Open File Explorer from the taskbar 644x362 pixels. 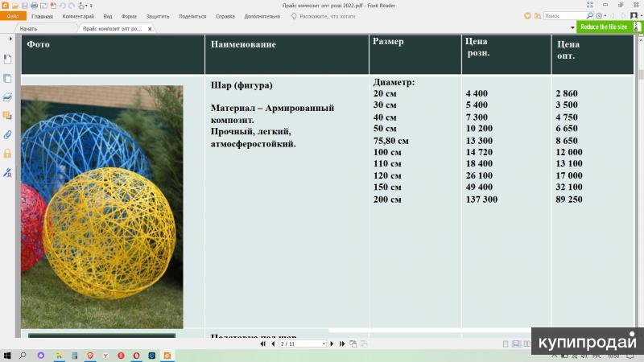[x=59, y=356]
